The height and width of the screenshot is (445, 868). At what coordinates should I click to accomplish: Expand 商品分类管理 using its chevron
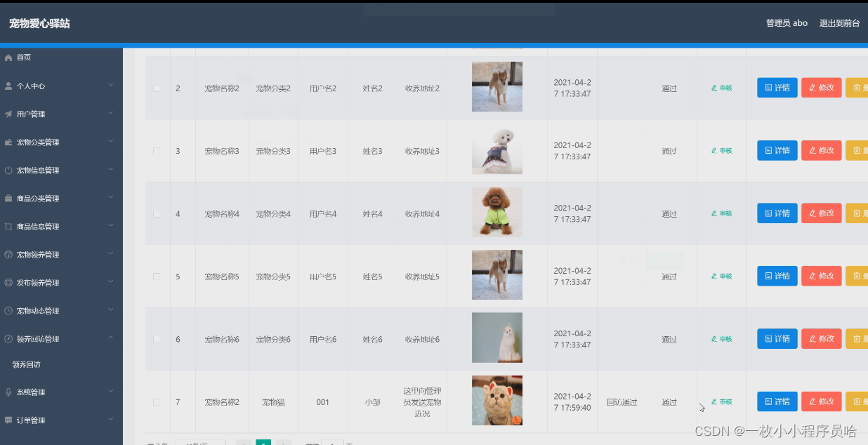pos(111,197)
